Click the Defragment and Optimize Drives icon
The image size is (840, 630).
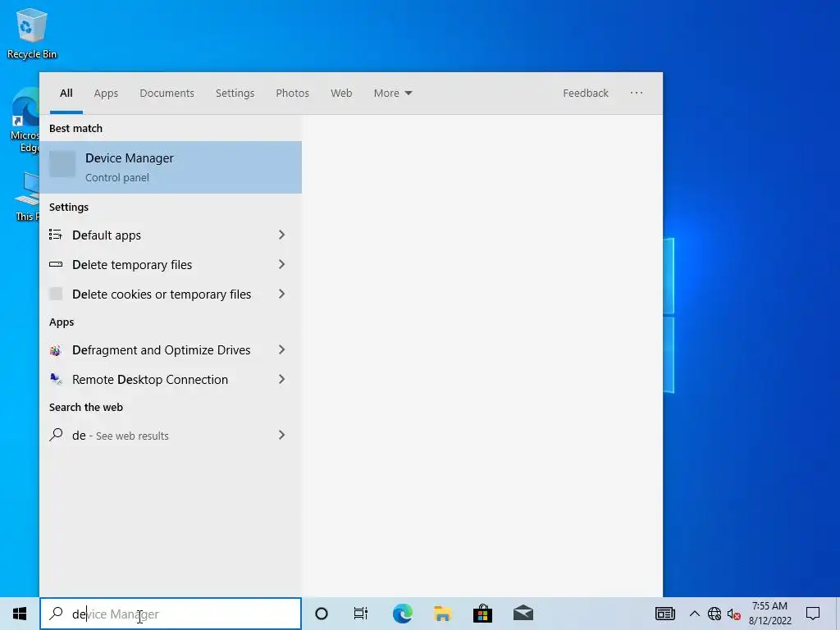56,350
